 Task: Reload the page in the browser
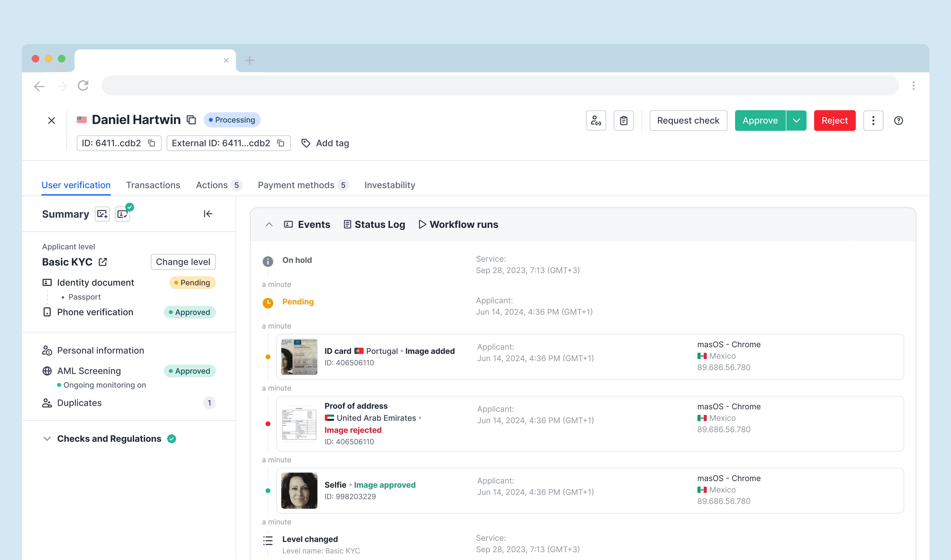click(x=83, y=86)
